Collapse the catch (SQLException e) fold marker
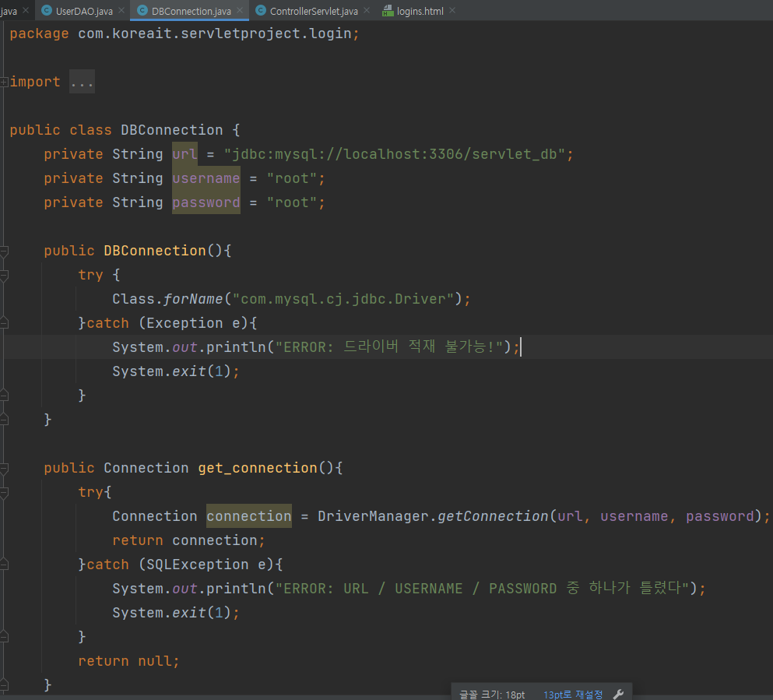The image size is (773, 700). (4, 565)
